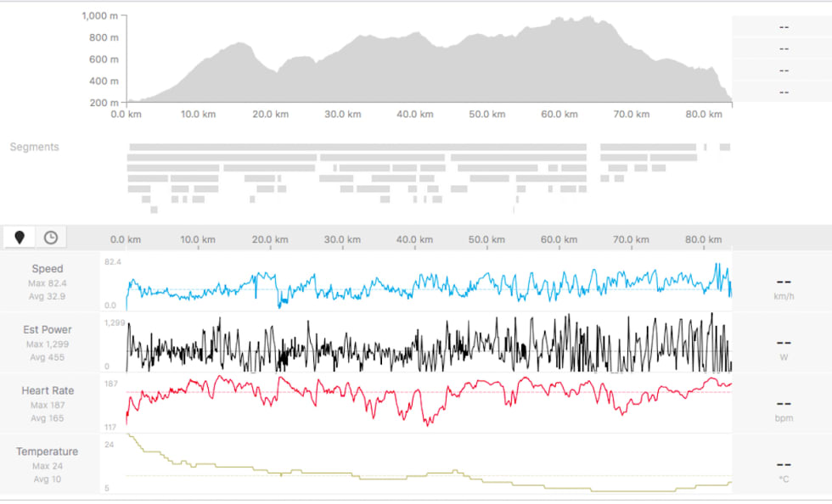Select the Est Power stream label
The width and height of the screenshot is (832, 504).
click(48, 329)
